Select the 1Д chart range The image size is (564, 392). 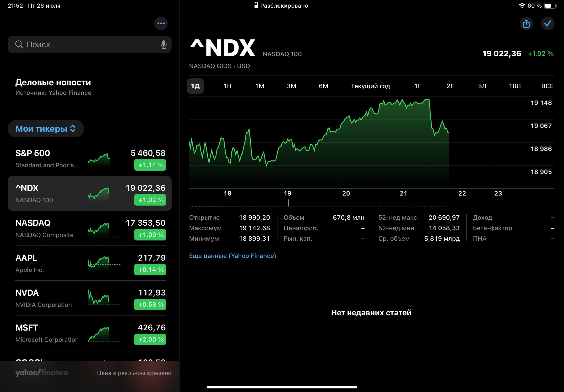(195, 86)
